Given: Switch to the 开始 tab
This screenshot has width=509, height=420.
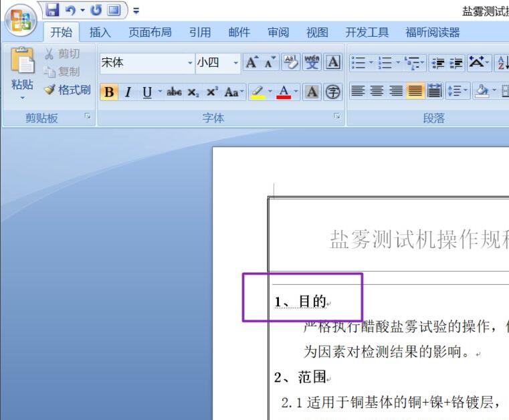Looking at the screenshot, I should (61, 32).
